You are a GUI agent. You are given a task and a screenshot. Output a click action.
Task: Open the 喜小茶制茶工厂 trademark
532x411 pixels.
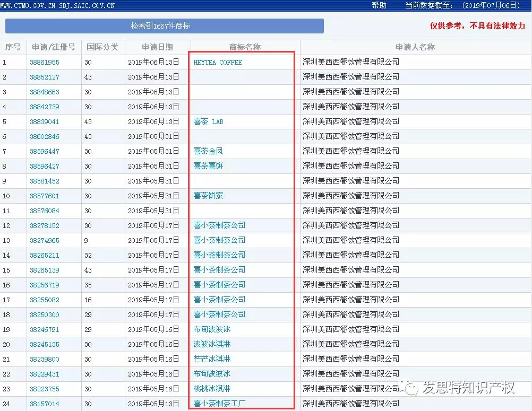coord(219,404)
